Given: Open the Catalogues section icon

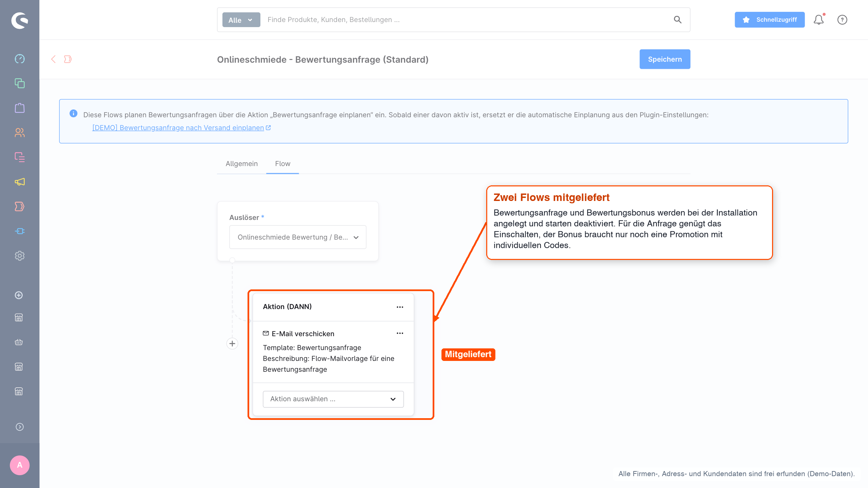Looking at the screenshot, I should [20, 83].
